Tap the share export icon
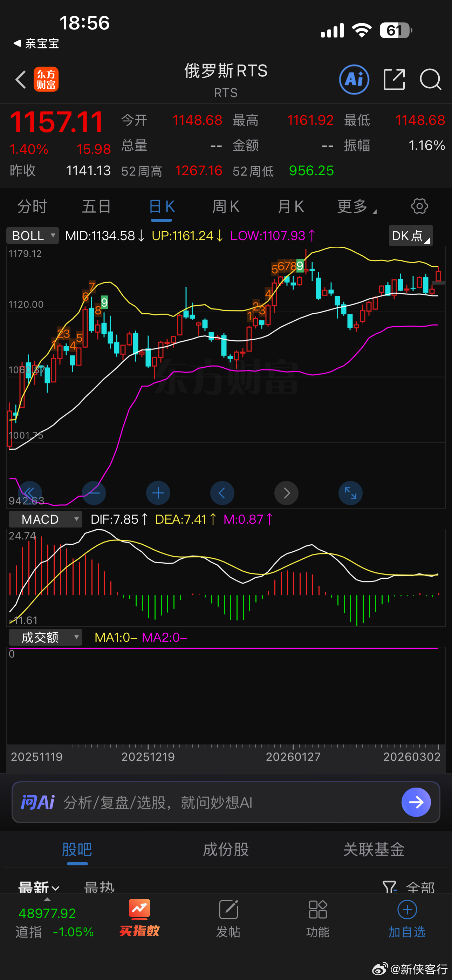 click(394, 80)
